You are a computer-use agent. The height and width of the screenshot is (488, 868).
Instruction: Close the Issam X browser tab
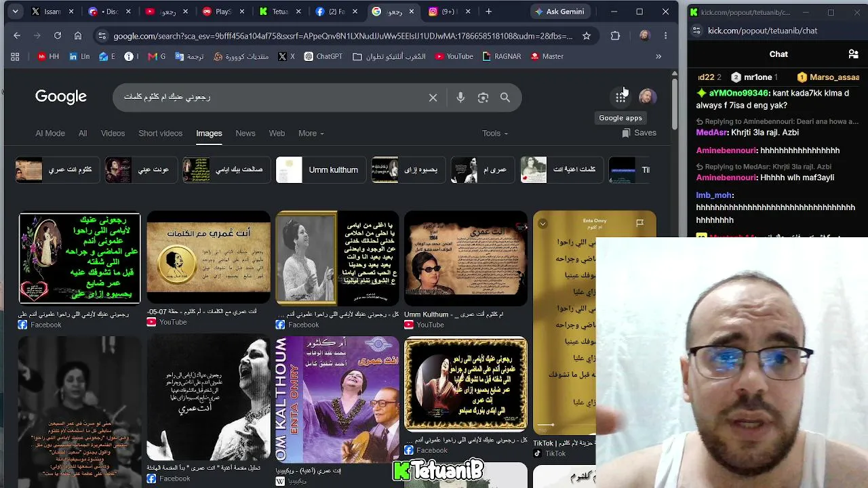click(71, 12)
